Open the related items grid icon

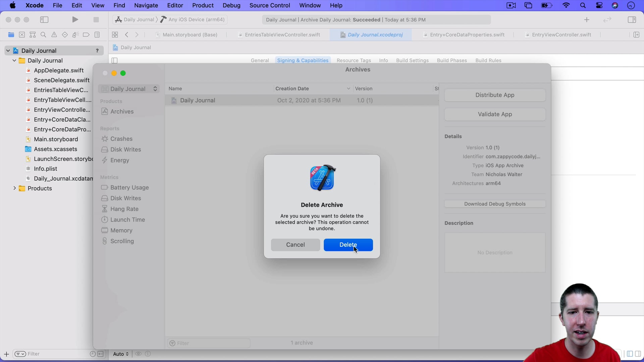pos(115,35)
